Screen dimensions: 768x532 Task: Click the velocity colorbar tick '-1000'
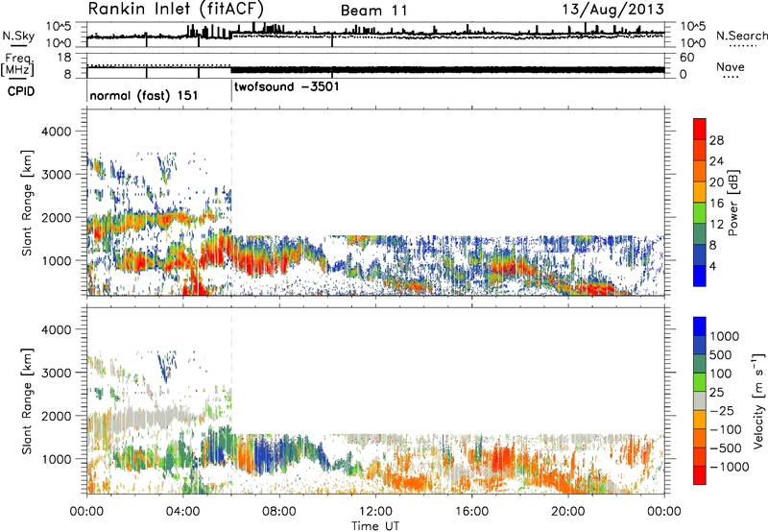tap(730, 467)
